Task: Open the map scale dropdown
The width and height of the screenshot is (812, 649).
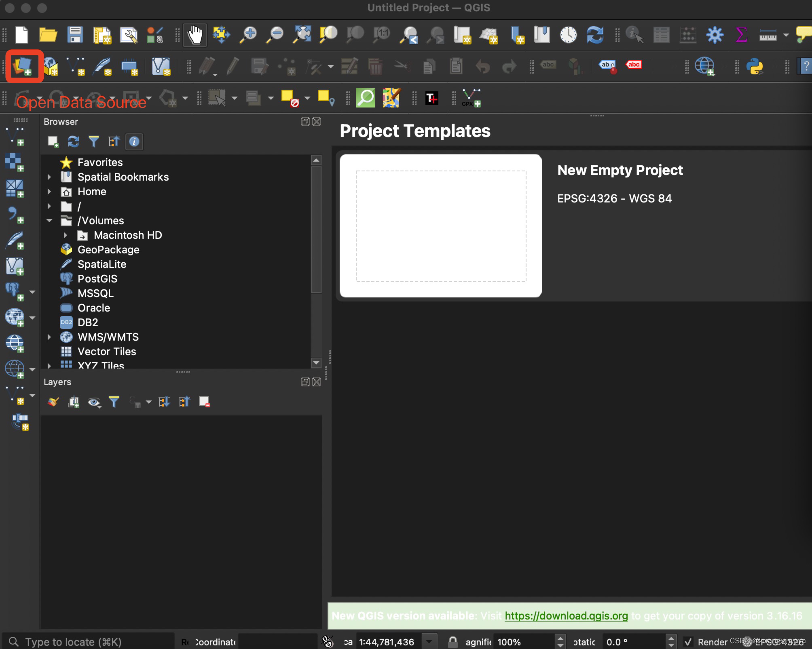Action: 429,642
